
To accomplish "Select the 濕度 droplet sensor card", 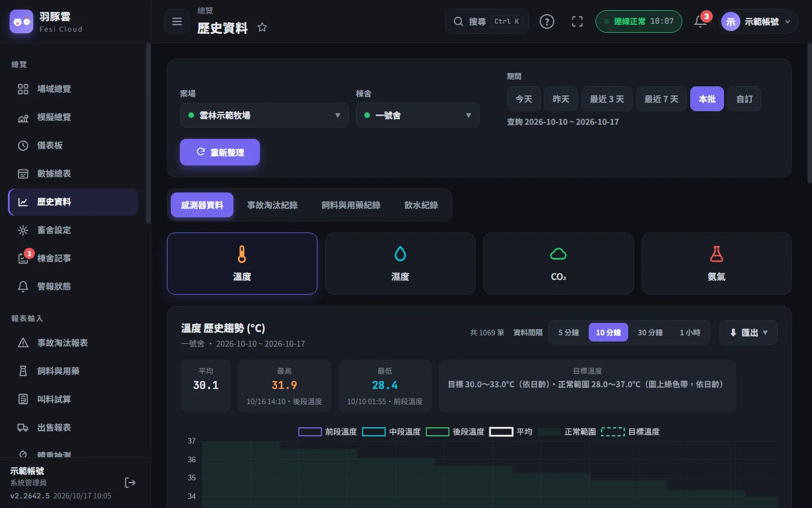I will (x=400, y=264).
